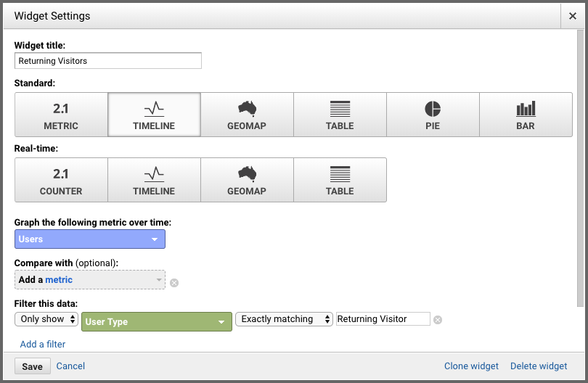The image size is (588, 383).
Task: Click the Add a filter link
Action: [x=43, y=344]
